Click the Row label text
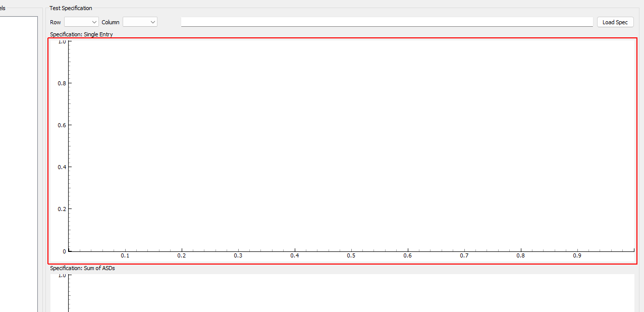The image size is (644, 312). 55,22
